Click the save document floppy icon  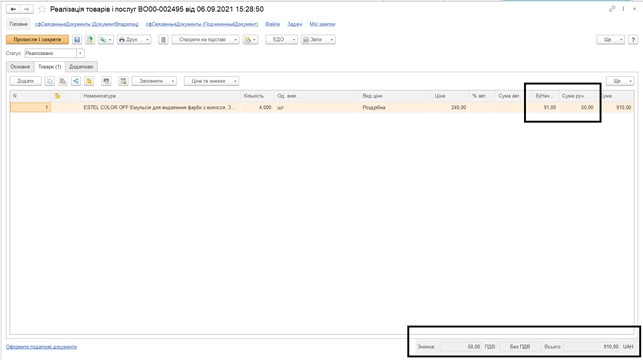77,40
